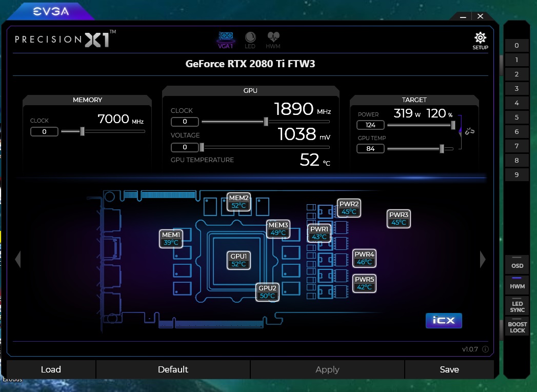Viewport: 537px width, 392px height.
Task: Go to previous page with left arrow
Action: [x=18, y=259]
